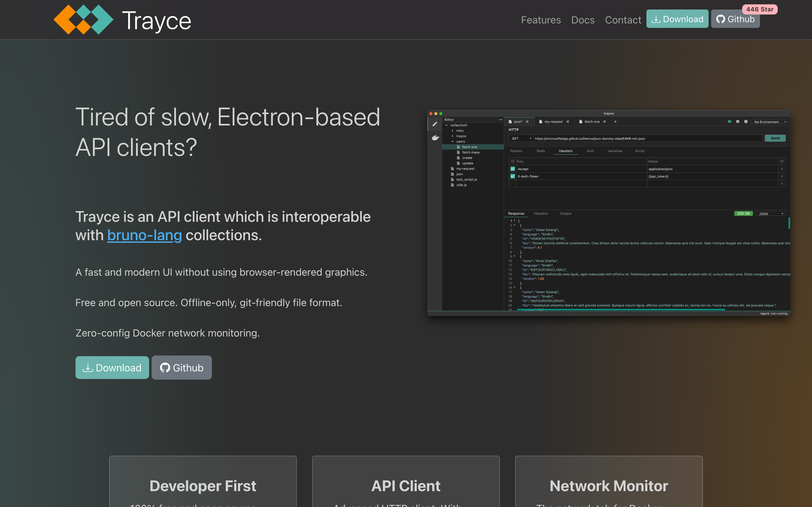The image size is (812, 507).
Task: Click the Send request button
Action: (775, 138)
